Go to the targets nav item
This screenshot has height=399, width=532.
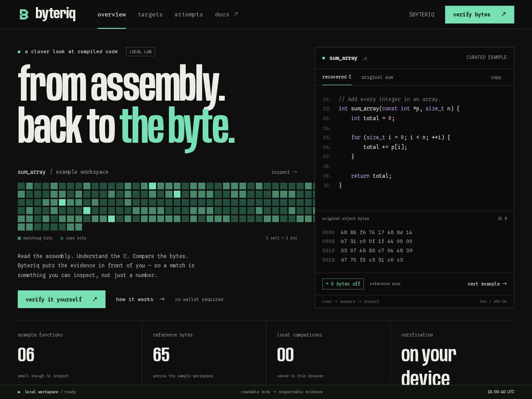[x=150, y=15]
